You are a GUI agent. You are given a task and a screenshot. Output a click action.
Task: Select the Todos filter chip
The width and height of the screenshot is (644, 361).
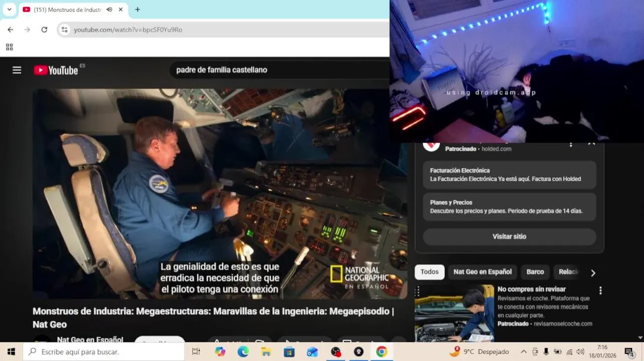tap(429, 272)
